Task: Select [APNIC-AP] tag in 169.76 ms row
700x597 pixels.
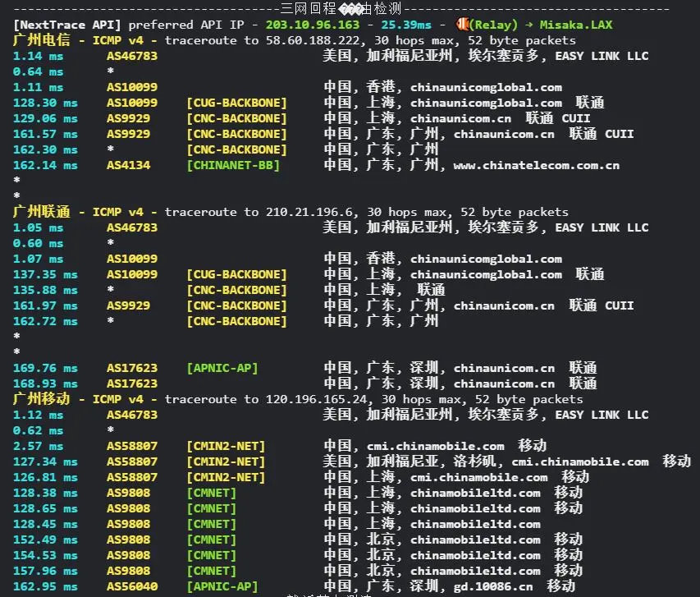Action: (x=222, y=368)
